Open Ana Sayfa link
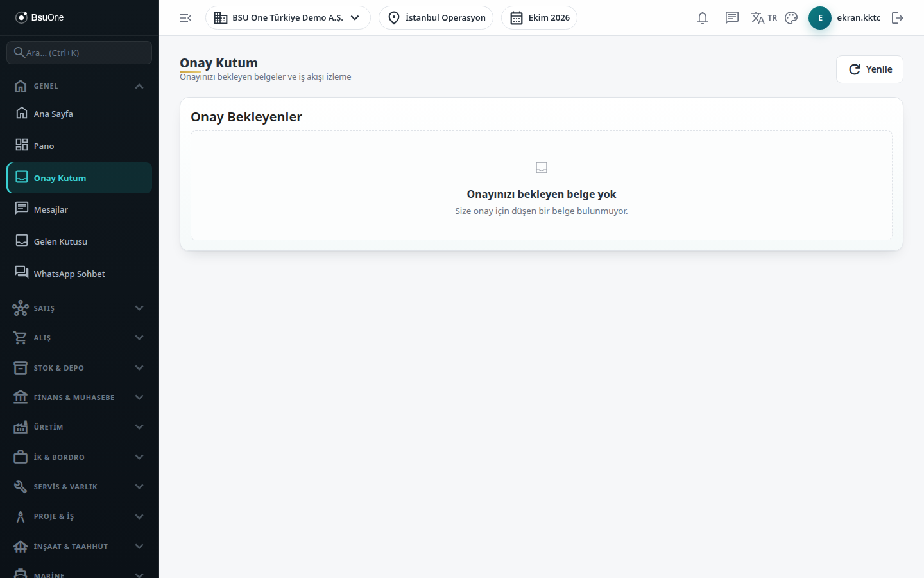 (x=80, y=114)
